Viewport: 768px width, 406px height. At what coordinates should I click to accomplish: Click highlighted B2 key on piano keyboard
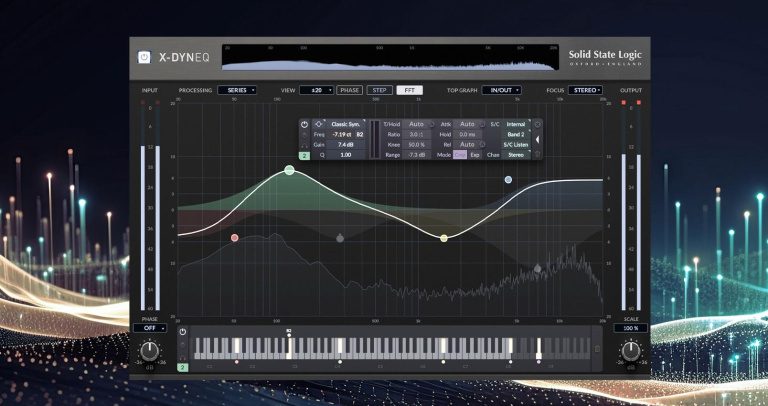(289, 348)
